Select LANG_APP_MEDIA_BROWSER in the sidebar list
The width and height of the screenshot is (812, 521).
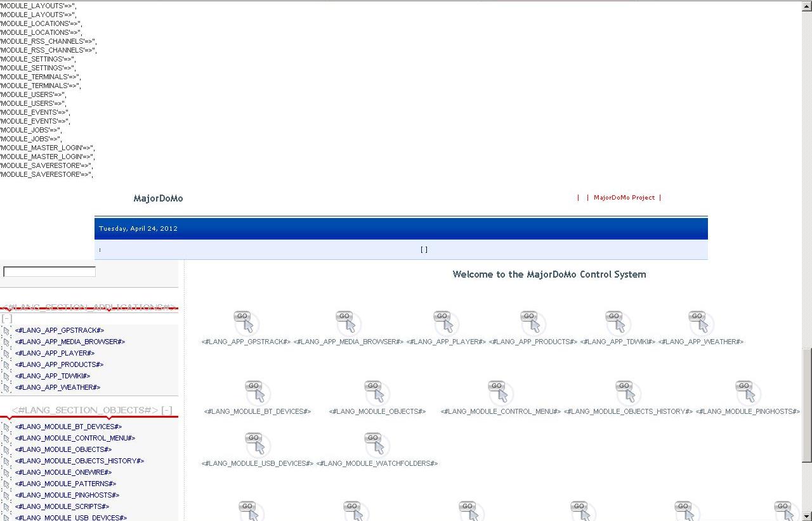(x=70, y=342)
